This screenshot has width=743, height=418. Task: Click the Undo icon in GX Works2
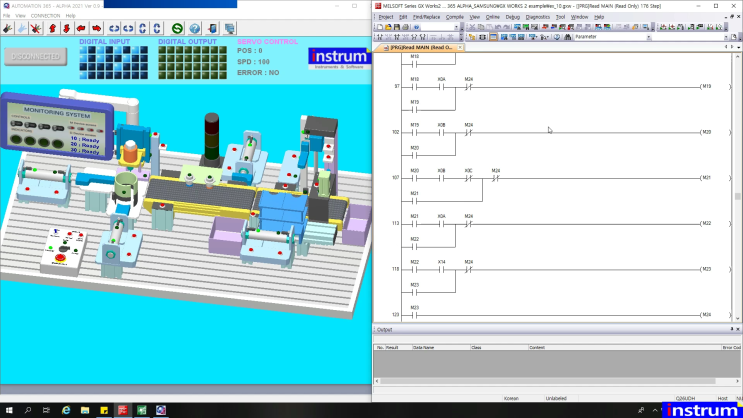pos(498,27)
